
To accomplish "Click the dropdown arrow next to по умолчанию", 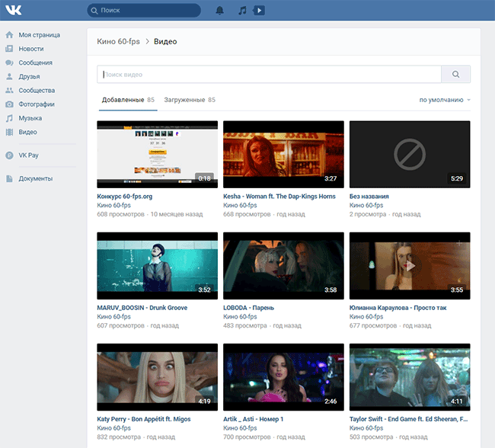I will point(468,100).
